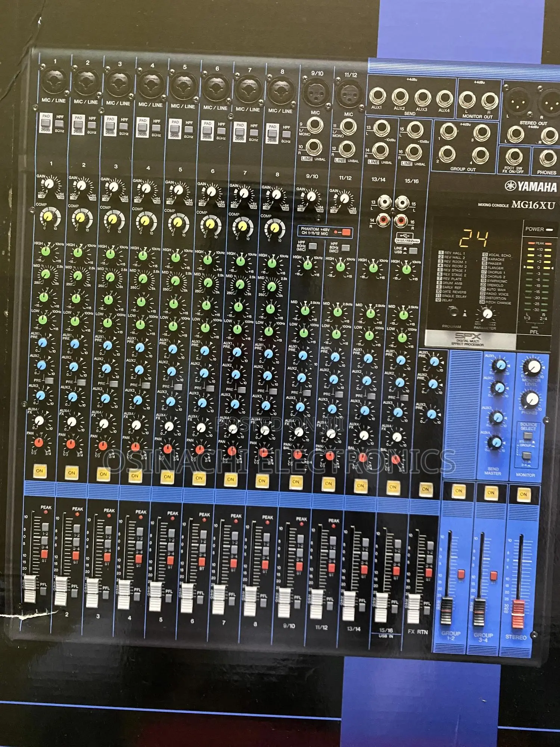The image size is (560, 747).
Task: Click the channel 3 yellow COMP knob
Action: click(113, 218)
